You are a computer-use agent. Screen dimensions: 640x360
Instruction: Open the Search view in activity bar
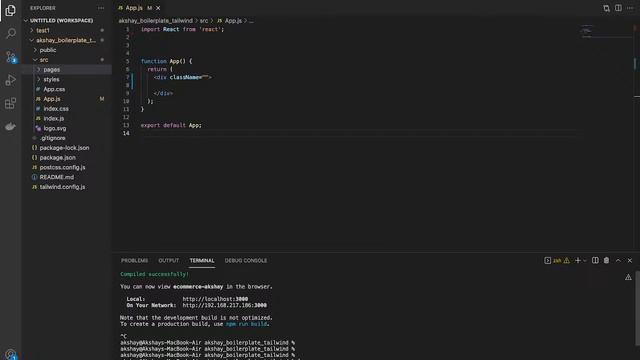coord(11,33)
